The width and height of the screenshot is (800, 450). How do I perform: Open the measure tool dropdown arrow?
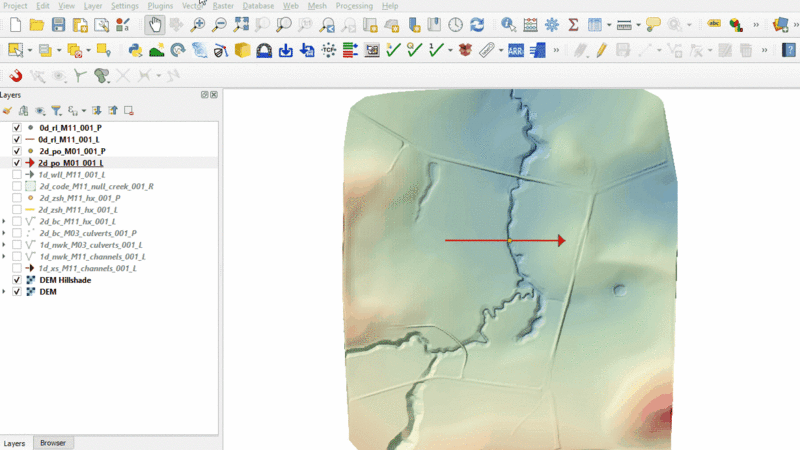pyautogui.click(x=639, y=24)
